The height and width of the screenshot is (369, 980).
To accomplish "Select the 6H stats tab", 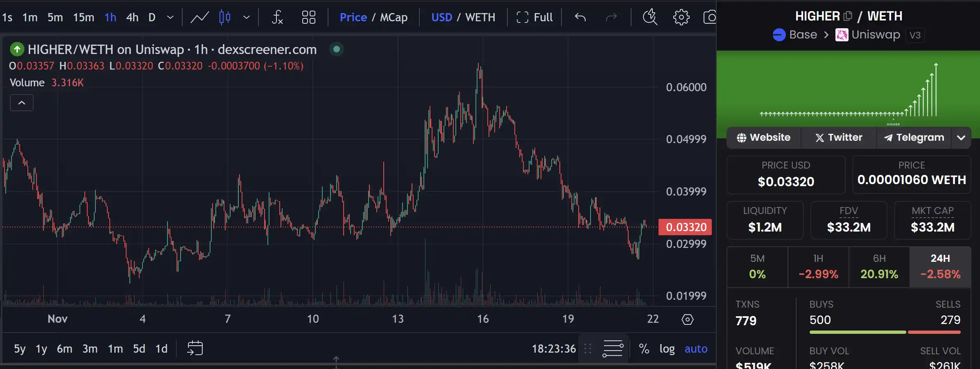I will click(x=879, y=267).
